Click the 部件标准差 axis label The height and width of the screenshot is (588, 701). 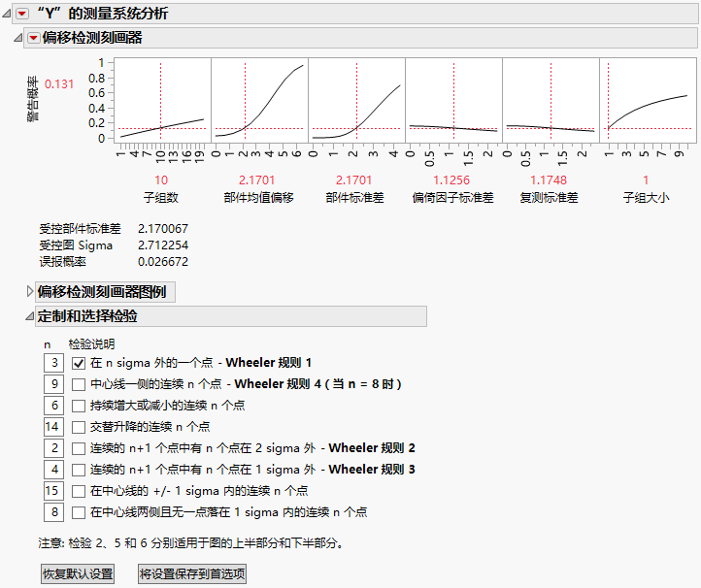[x=355, y=198]
